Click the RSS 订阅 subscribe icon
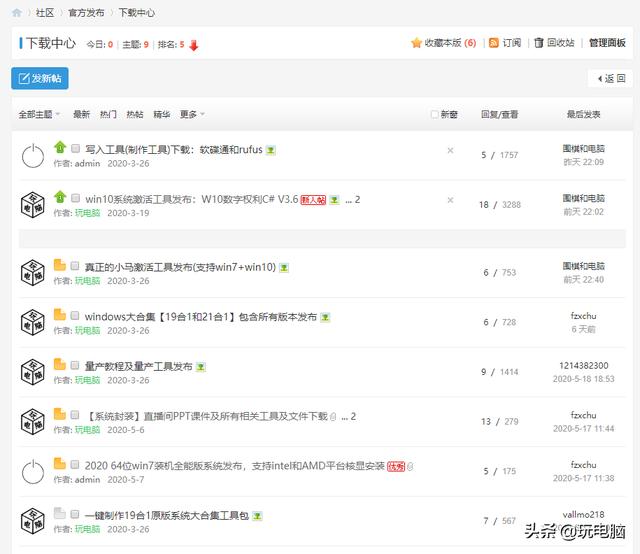Screen dimensions: 640x554 (x=494, y=43)
